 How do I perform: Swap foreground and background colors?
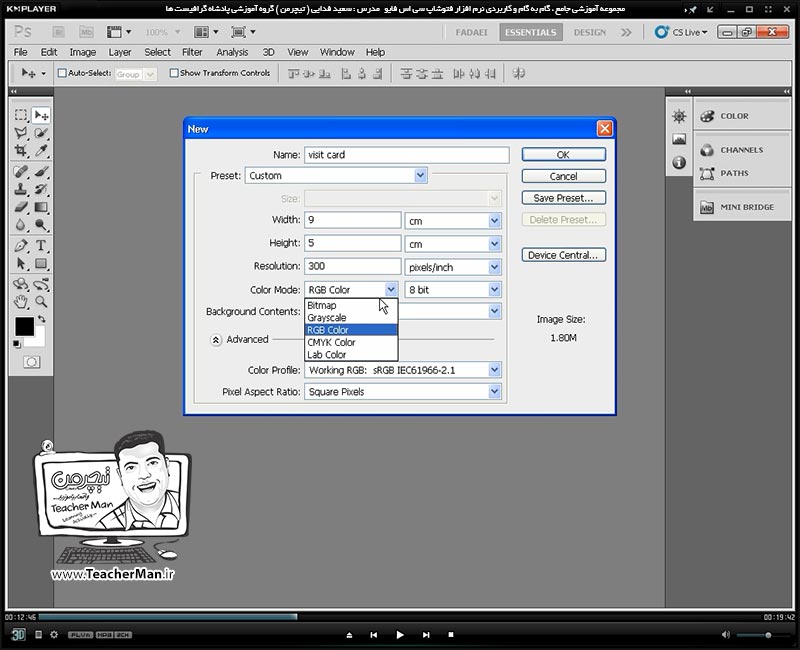(x=42, y=319)
